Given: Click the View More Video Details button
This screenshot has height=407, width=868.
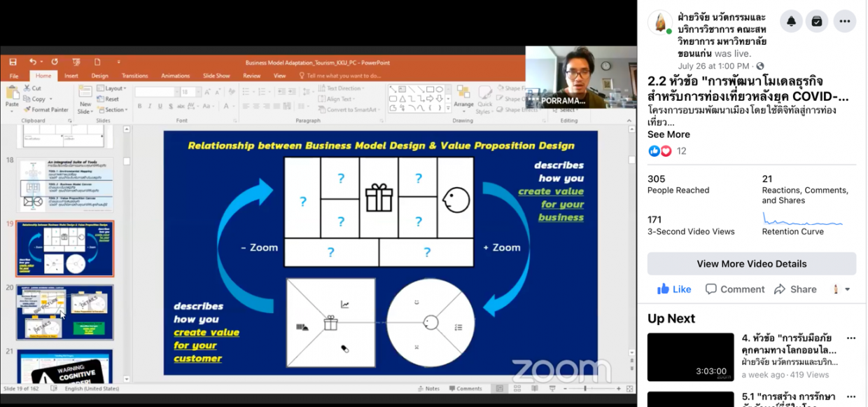Looking at the screenshot, I should [751, 264].
